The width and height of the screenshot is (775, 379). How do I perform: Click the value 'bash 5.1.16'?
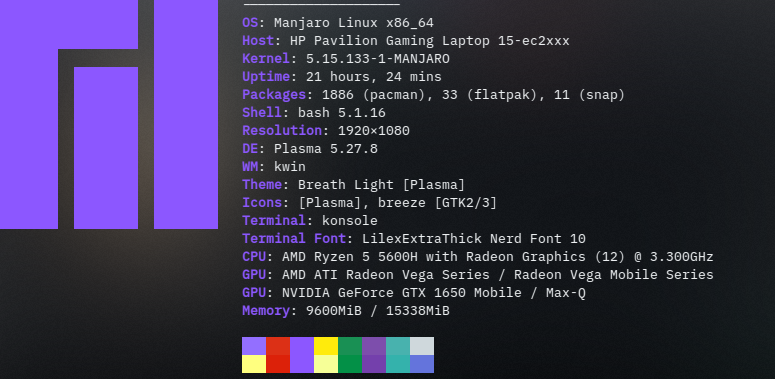[342, 113]
